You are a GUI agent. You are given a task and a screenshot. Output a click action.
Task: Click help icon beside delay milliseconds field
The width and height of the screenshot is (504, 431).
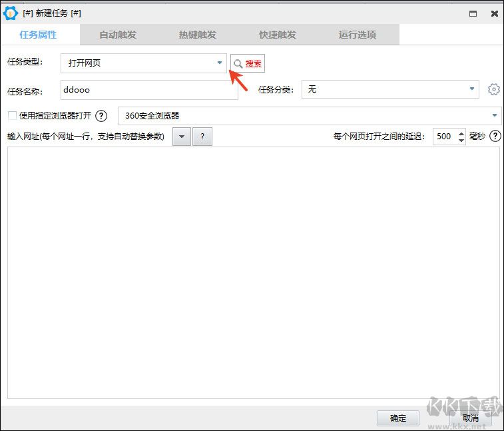click(x=495, y=137)
